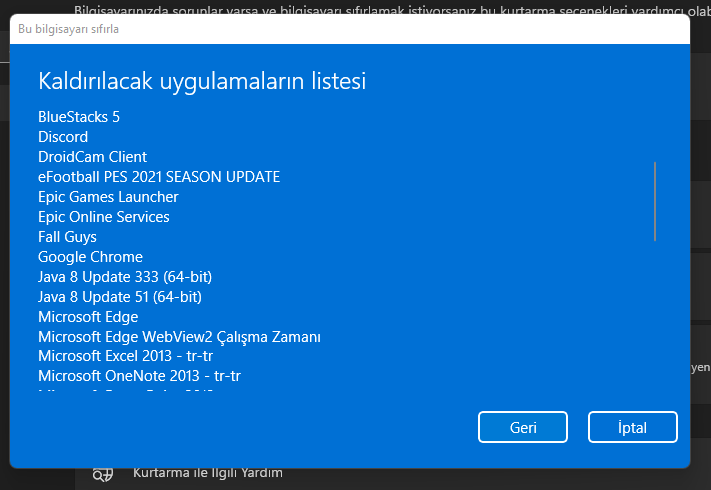The image size is (711, 490).
Task: Select Epic Games Launcher entry
Action: (x=108, y=197)
